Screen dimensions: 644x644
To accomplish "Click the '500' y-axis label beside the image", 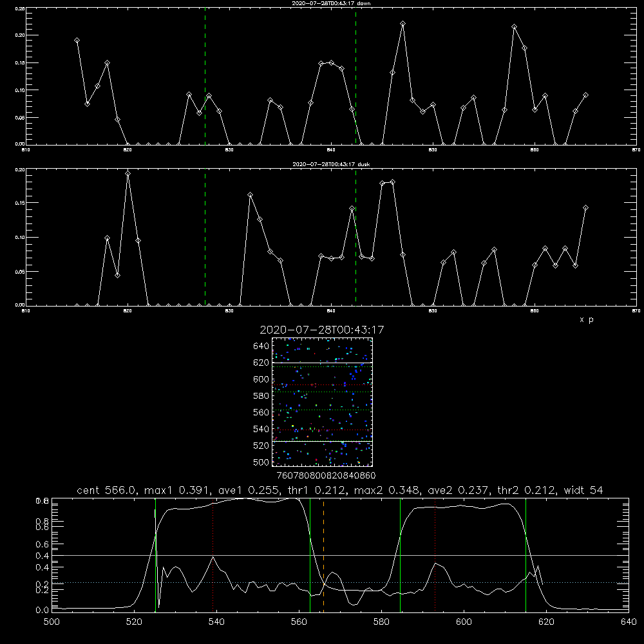I will 261,462.
